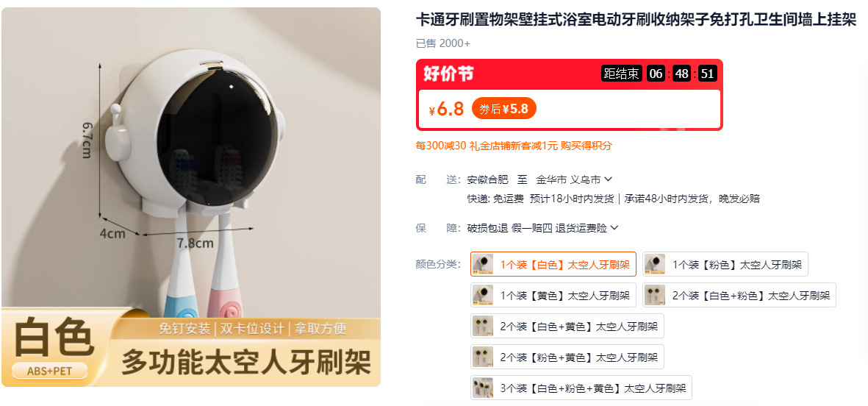The width and height of the screenshot is (868, 406).
Task: Select the 1个装【白色】太空人牙刷架 option
Action: pos(553,264)
